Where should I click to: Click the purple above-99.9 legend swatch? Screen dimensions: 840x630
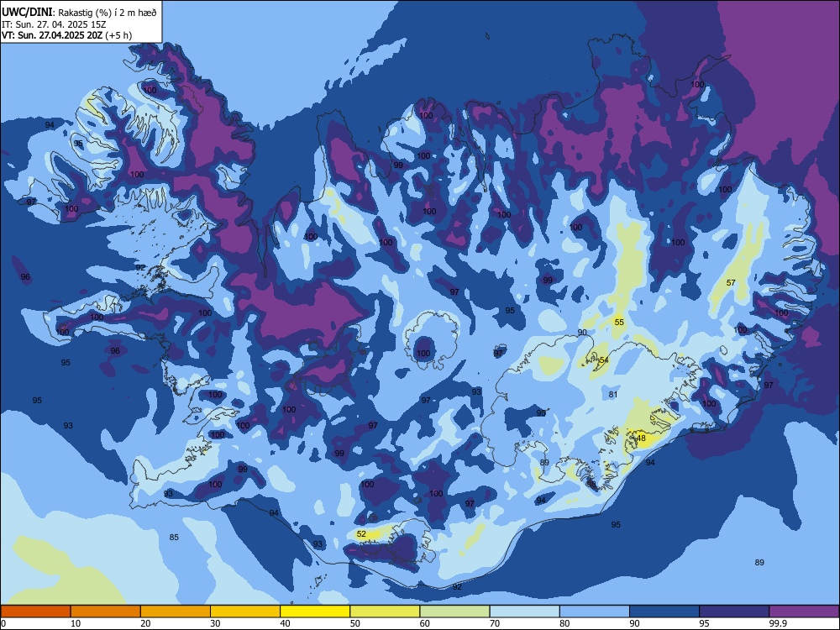point(804,612)
